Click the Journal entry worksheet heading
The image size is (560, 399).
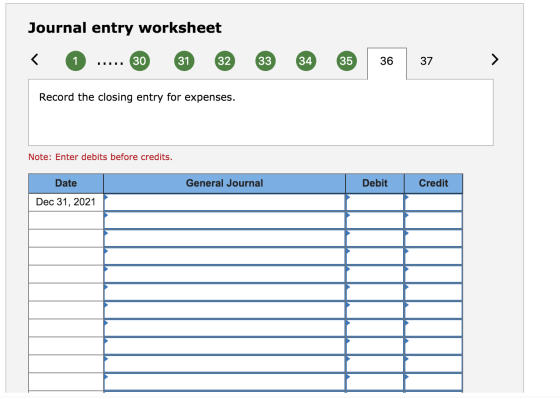click(125, 28)
